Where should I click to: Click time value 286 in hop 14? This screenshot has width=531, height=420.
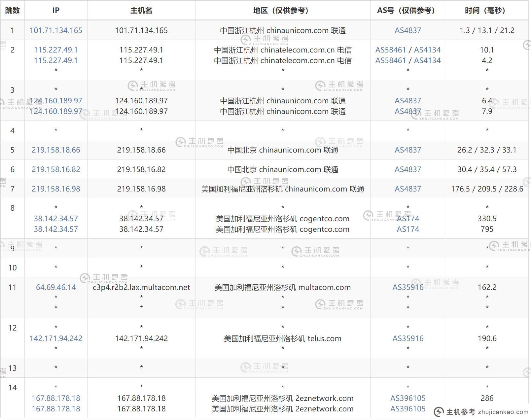point(487,398)
